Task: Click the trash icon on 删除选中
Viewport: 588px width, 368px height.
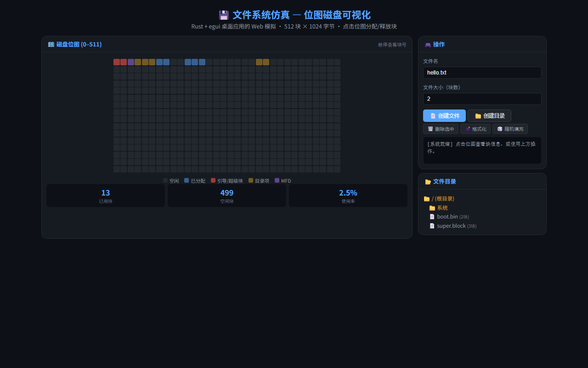Action: click(x=430, y=129)
